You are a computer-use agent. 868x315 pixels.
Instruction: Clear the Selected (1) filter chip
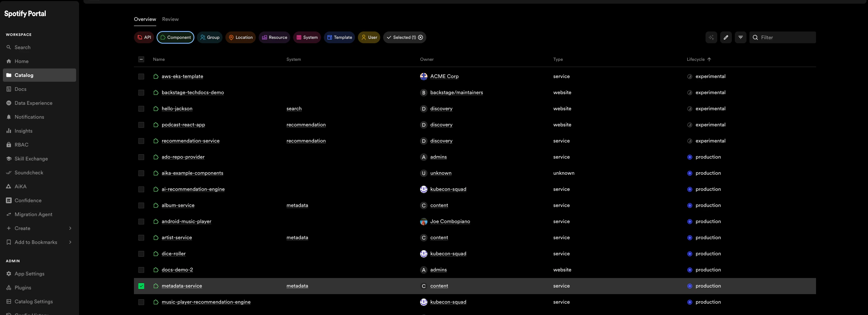point(420,37)
